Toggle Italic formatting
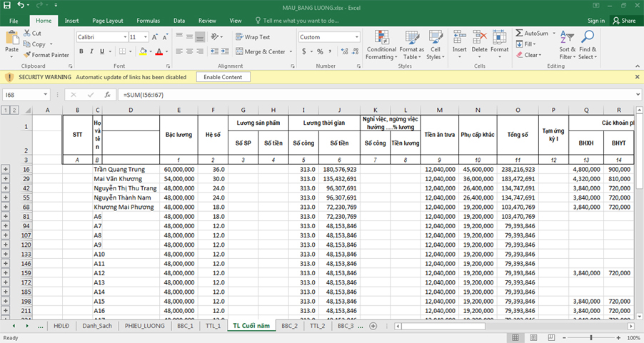This screenshot has height=343, width=644. point(91,51)
